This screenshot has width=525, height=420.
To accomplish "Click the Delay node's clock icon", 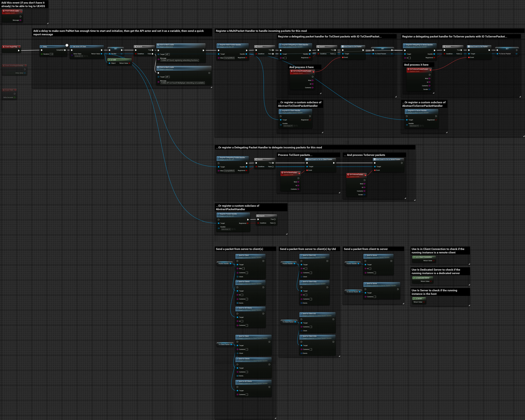I will point(67,45).
